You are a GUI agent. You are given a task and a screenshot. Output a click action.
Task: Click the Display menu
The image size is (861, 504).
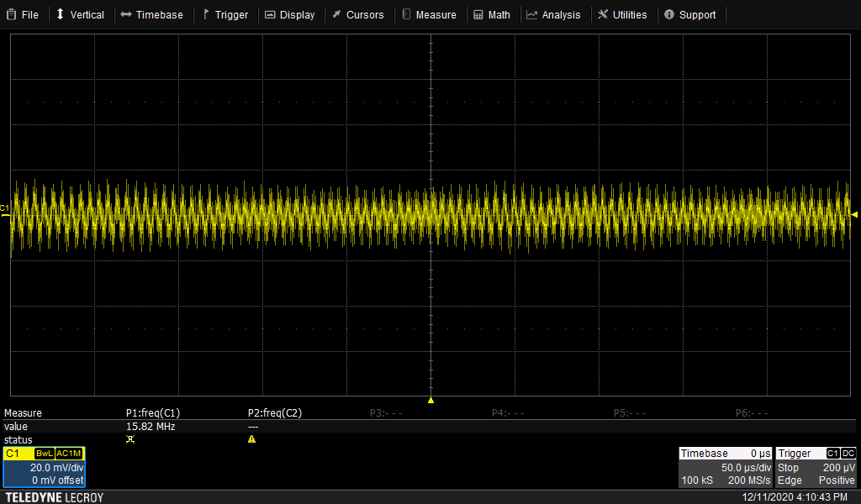pyautogui.click(x=289, y=14)
